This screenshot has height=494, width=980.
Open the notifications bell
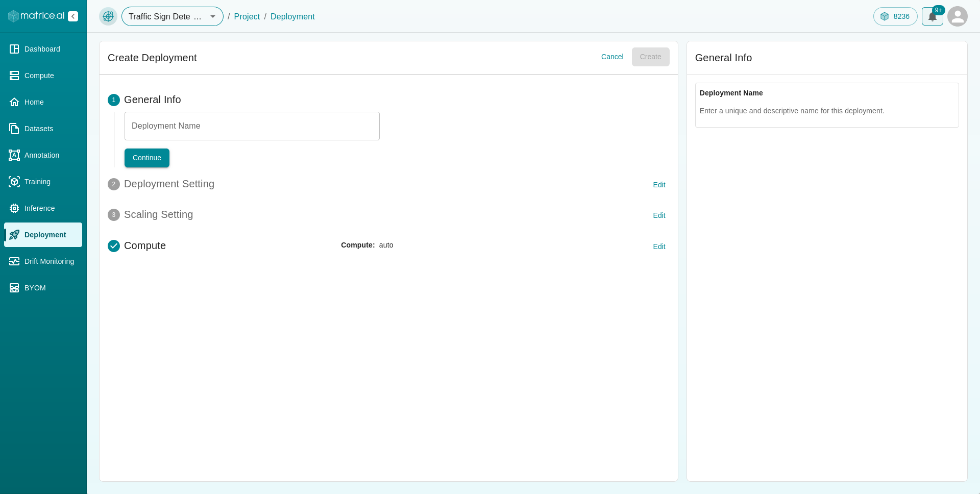932,16
